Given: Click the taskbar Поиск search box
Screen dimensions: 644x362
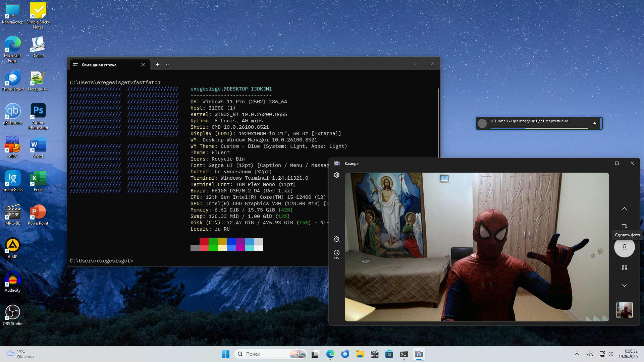Looking at the screenshot, I should [271, 354].
